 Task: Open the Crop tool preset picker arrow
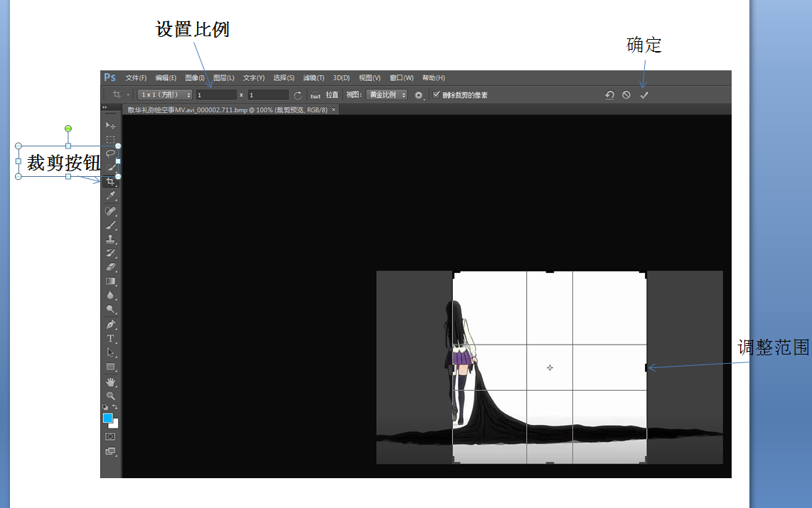(128, 95)
